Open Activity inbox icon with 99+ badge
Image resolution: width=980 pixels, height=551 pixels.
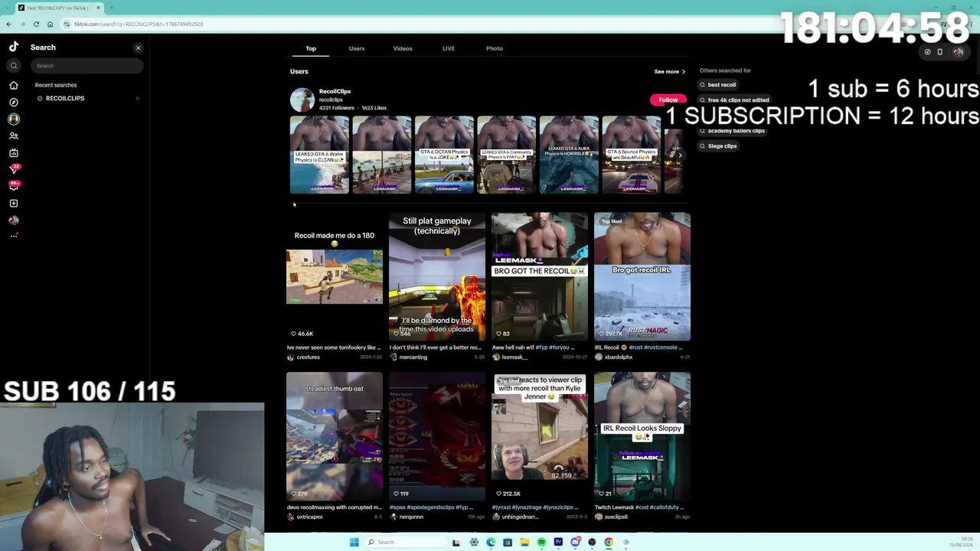coord(14,186)
